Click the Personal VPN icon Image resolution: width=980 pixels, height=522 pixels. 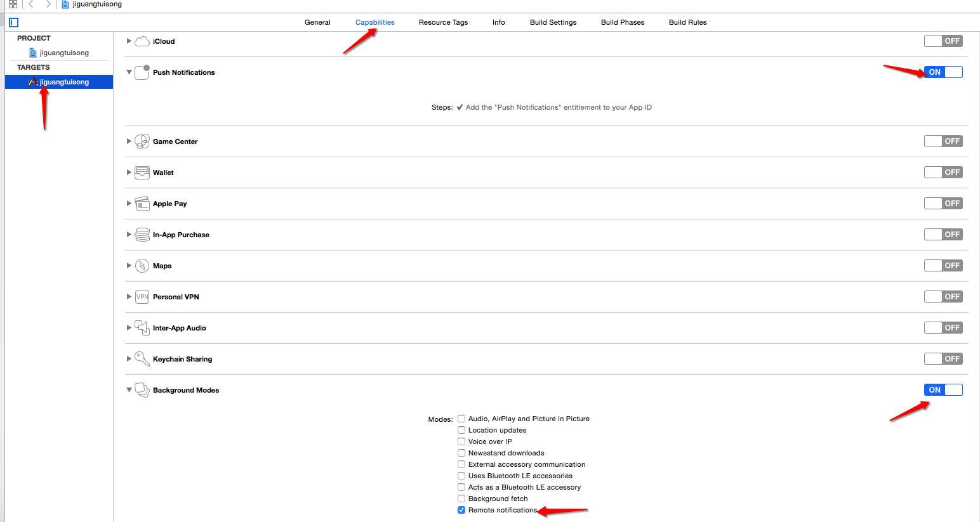point(142,297)
